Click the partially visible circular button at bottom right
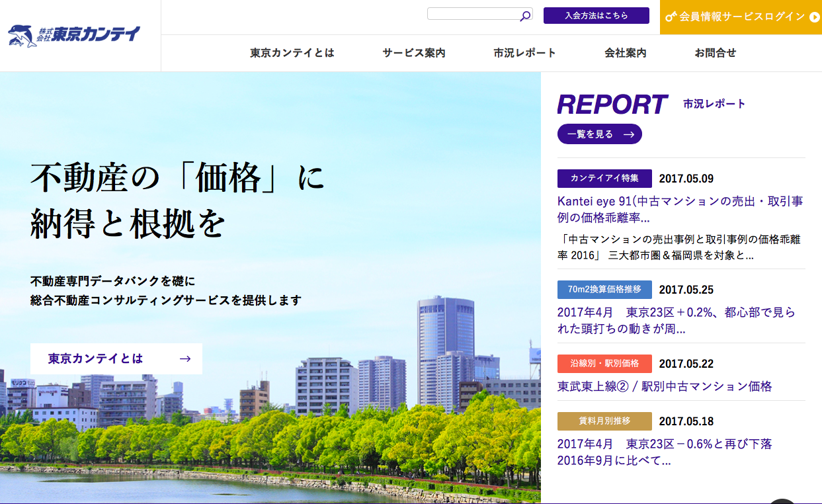Viewport: 822px width, 504px height. point(783,501)
